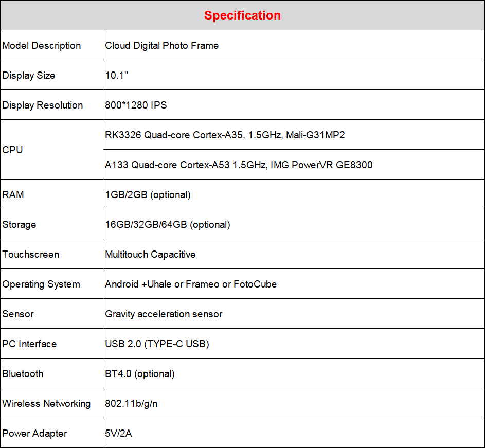Select the RK3326 Quad-core Cortex-A35 entry

click(225, 135)
